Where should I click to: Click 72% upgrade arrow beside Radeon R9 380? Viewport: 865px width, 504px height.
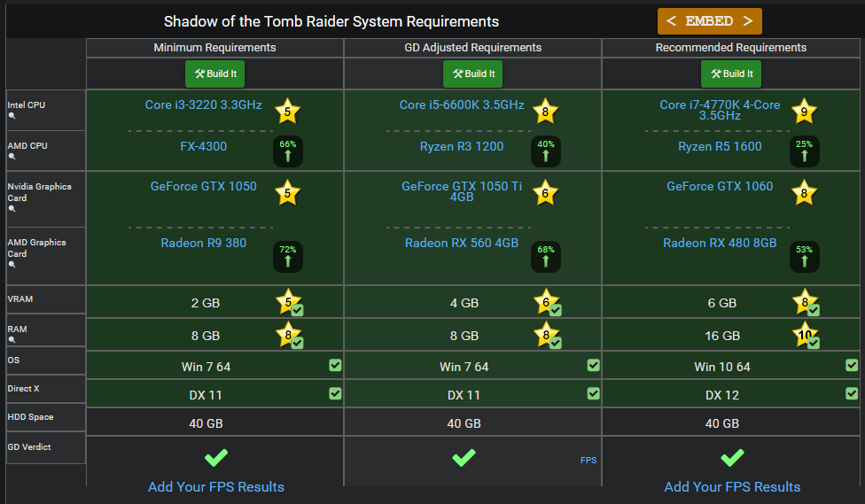288,256
